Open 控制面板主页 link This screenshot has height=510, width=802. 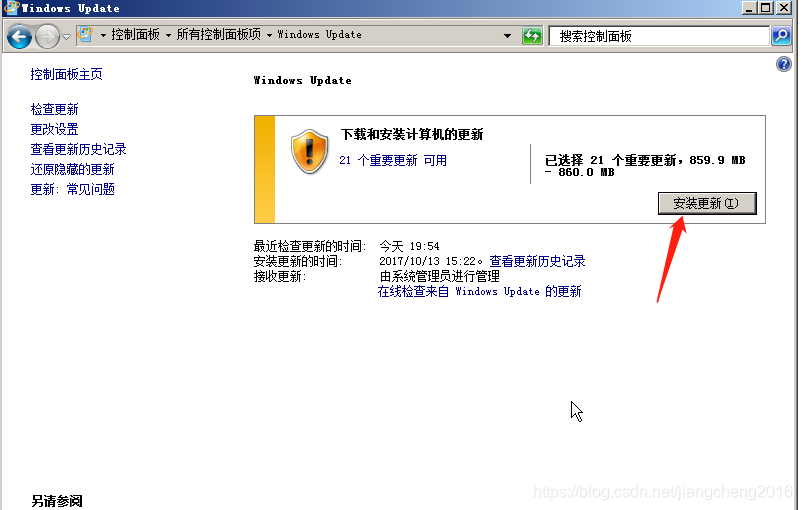[66, 74]
